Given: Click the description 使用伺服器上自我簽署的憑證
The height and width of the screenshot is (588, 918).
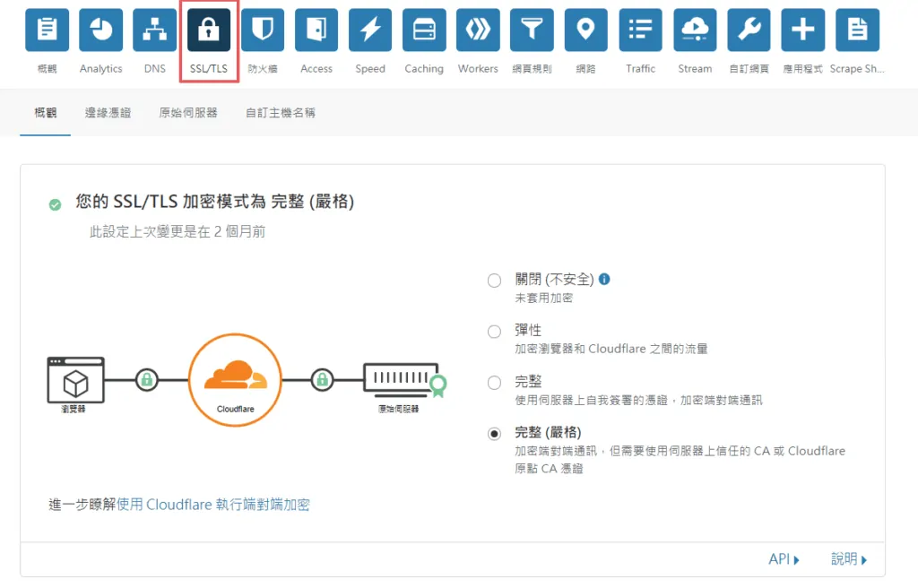Looking at the screenshot, I should click(x=591, y=401).
